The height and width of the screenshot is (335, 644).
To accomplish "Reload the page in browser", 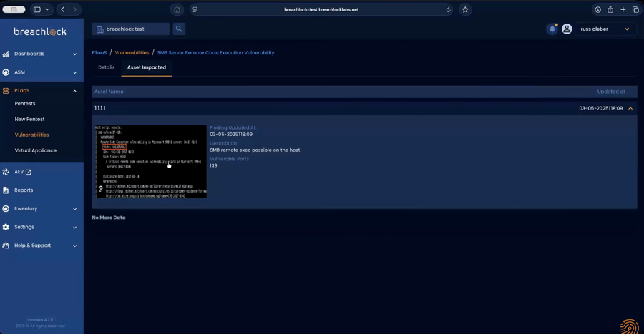I will click(448, 9).
